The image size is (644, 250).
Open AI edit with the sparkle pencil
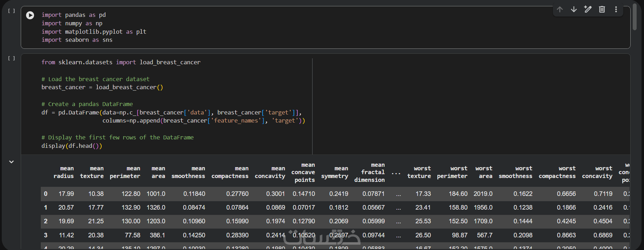(588, 9)
